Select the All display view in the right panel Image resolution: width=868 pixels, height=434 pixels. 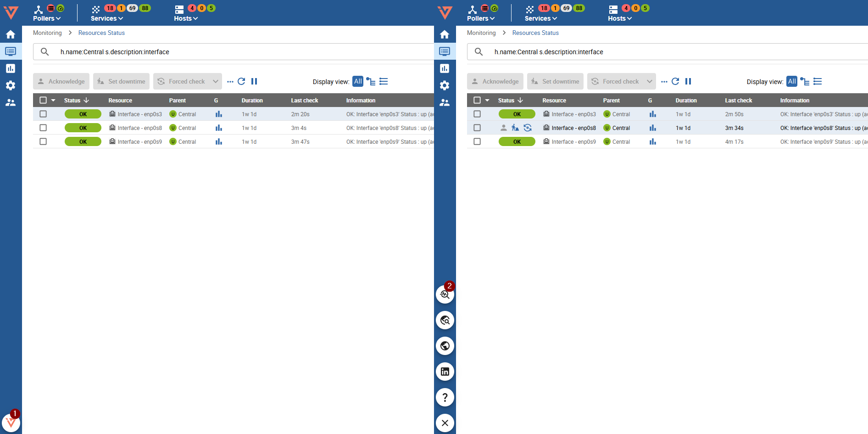(x=791, y=81)
